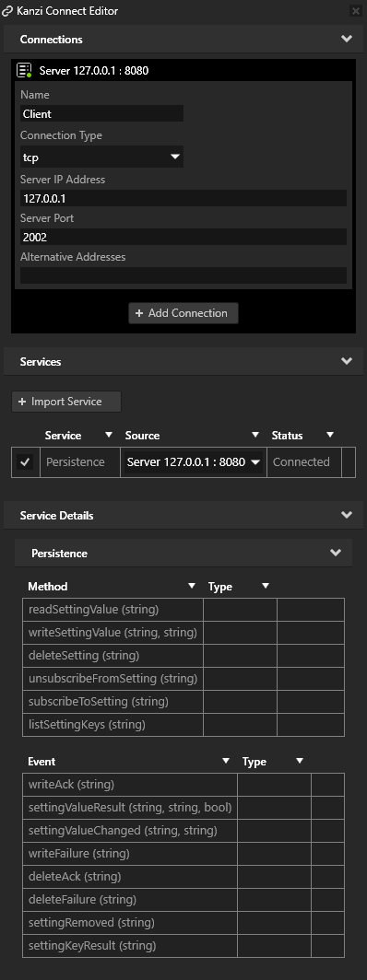Click the Services section header
The width and height of the screenshot is (367, 980).
click(183, 361)
